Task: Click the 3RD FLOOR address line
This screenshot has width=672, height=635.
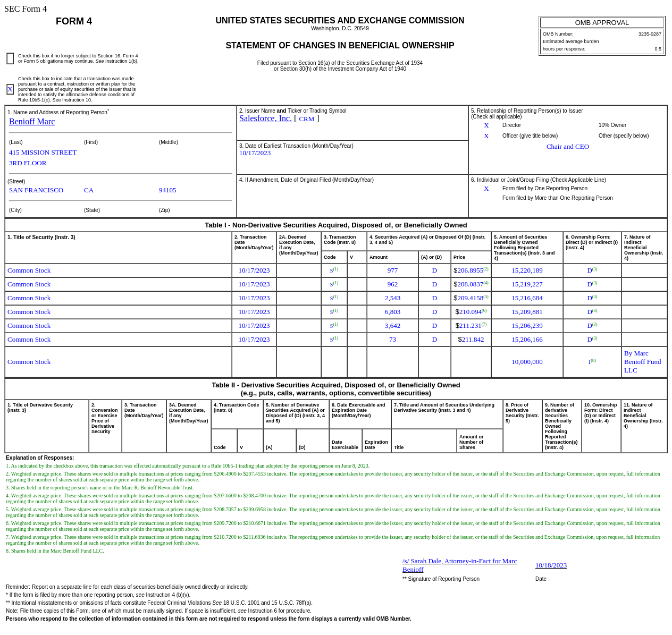Action: (x=28, y=163)
